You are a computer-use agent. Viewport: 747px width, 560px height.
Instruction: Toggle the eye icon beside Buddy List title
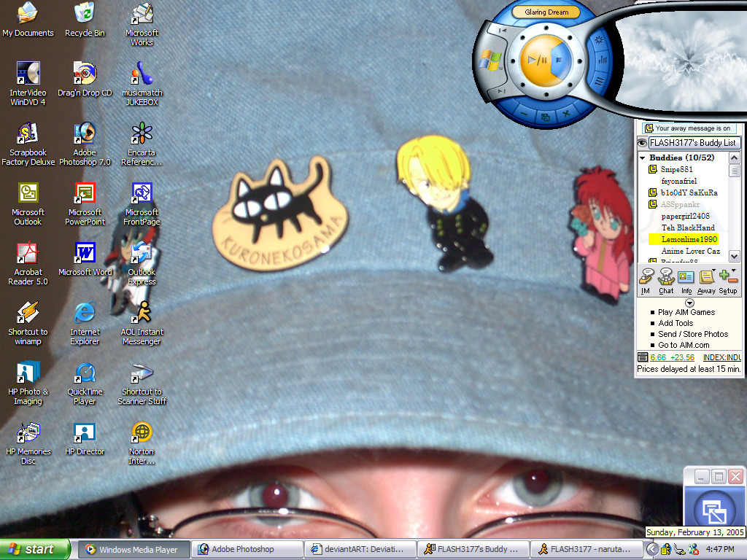[x=642, y=143]
